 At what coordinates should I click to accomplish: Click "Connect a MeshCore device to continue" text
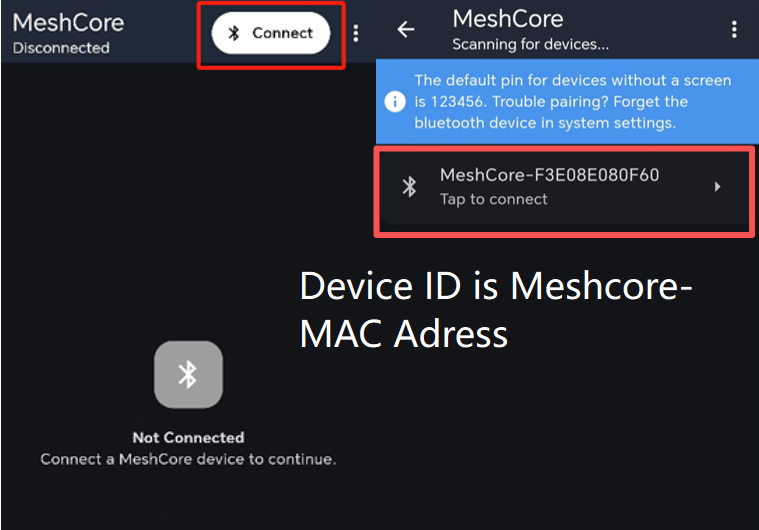(x=188, y=459)
